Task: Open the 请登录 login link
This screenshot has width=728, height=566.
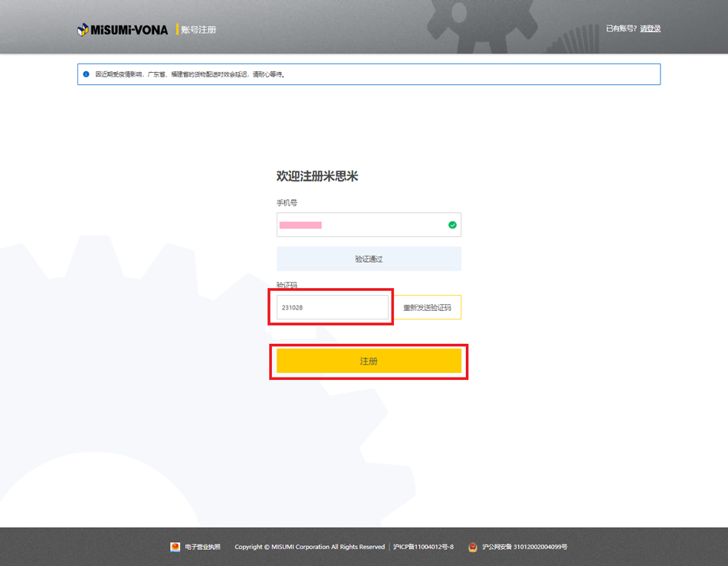Action: tap(650, 29)
